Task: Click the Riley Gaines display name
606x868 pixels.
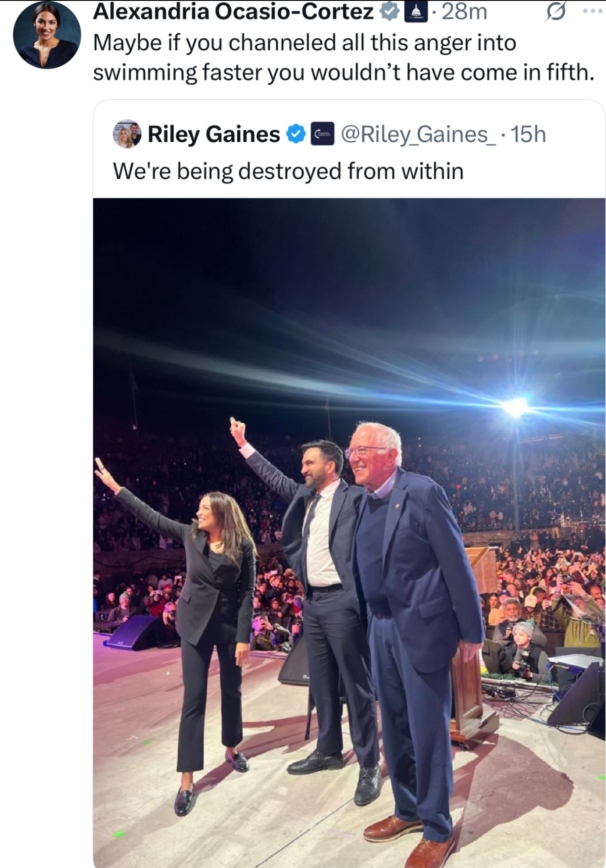Action: [x=214, y=135]
